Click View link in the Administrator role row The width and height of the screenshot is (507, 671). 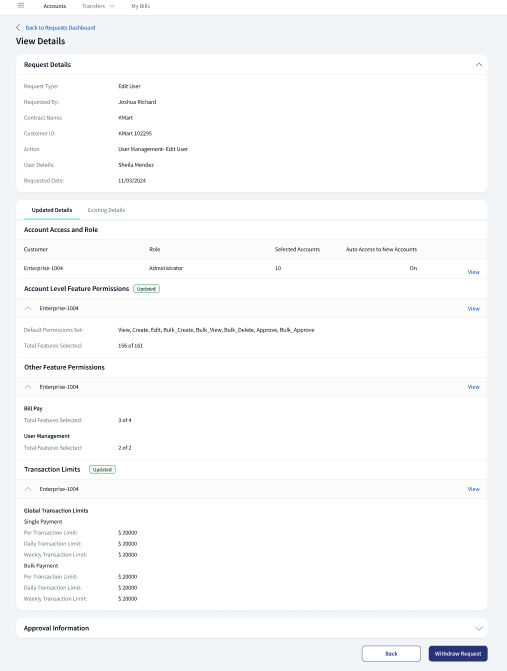pyautogui.click(x=474, y=272)
